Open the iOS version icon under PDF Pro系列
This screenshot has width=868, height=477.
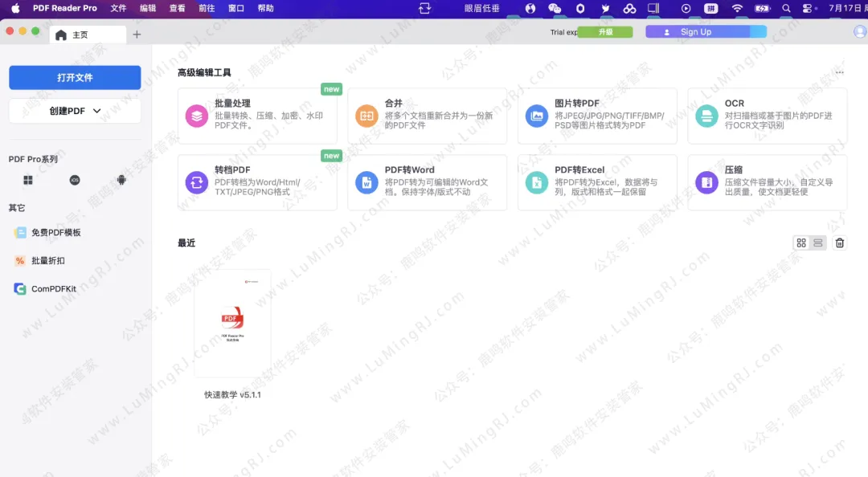75,180
